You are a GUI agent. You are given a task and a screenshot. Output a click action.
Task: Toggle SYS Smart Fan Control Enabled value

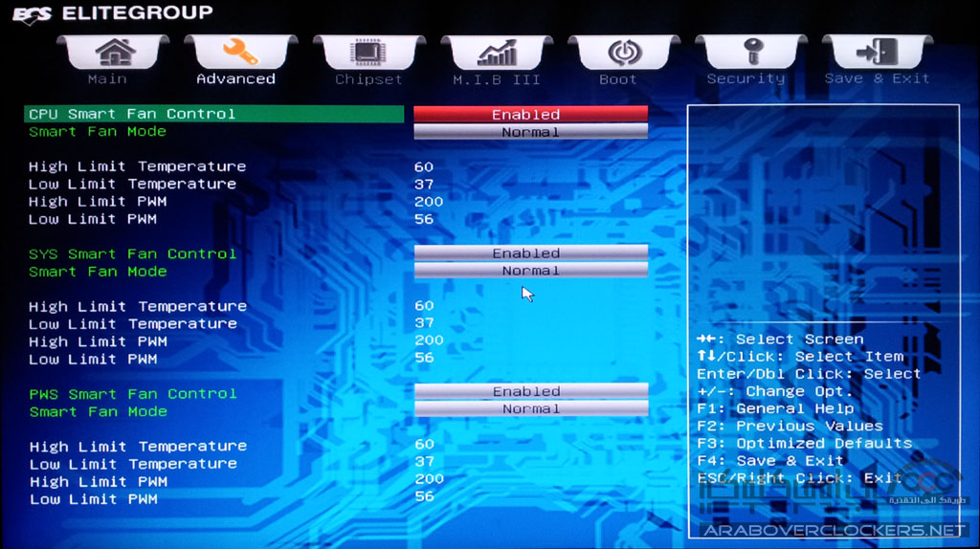530,253
